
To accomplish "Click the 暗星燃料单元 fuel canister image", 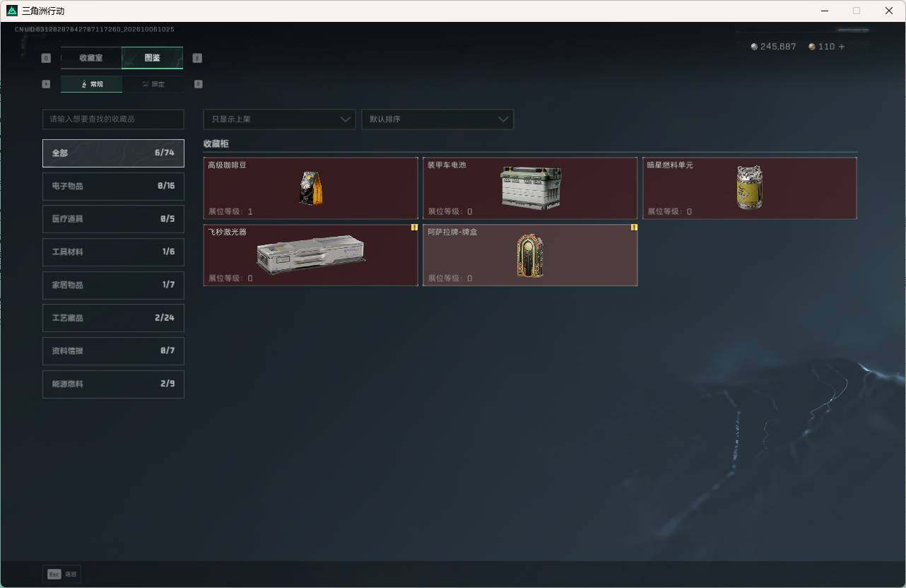I will 749,188.
